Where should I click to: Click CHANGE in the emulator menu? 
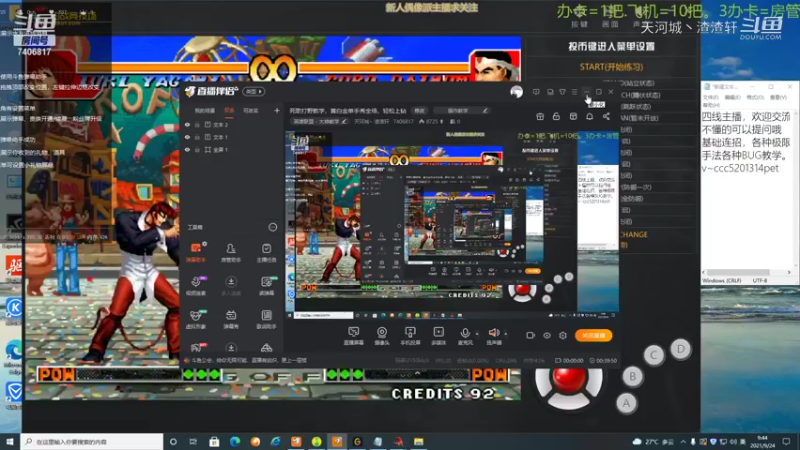[x=633, y=234]
